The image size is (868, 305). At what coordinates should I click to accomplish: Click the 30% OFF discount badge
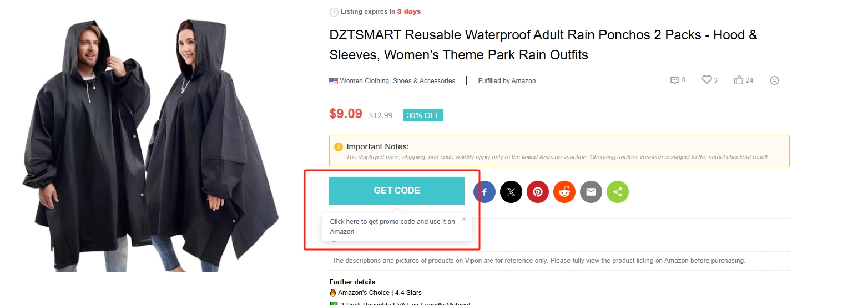tap(423, 115)
